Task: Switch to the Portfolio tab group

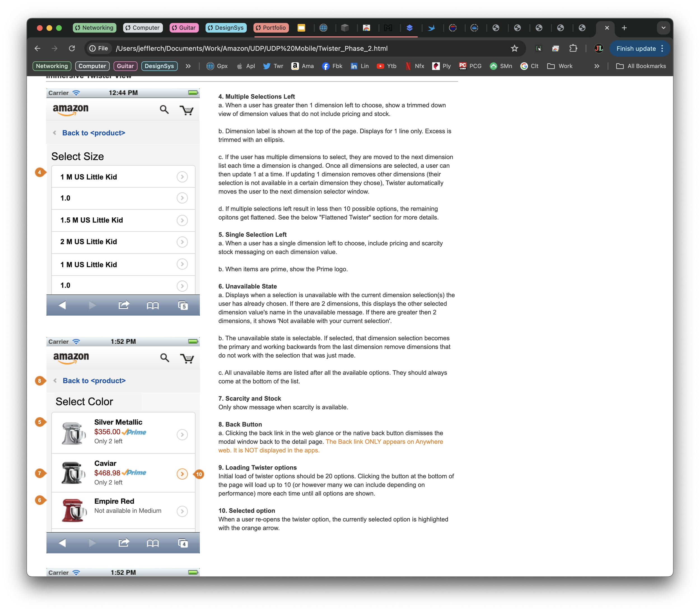Action: [271, 28]
